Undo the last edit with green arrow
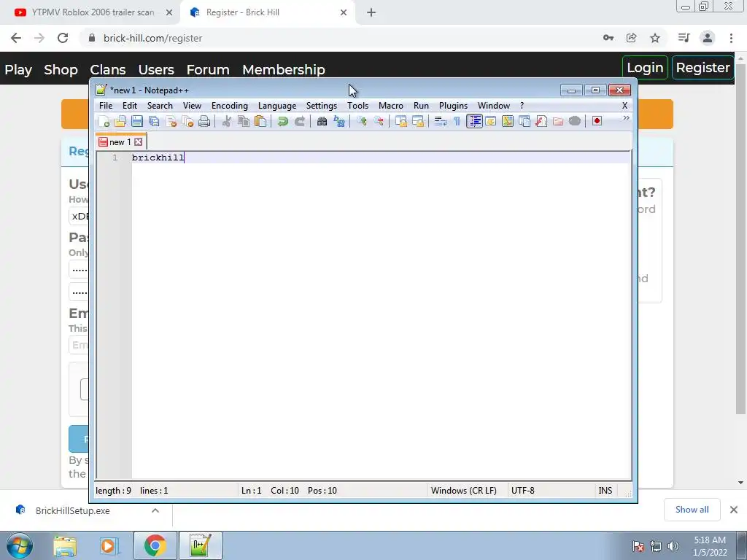 [282, 121]
